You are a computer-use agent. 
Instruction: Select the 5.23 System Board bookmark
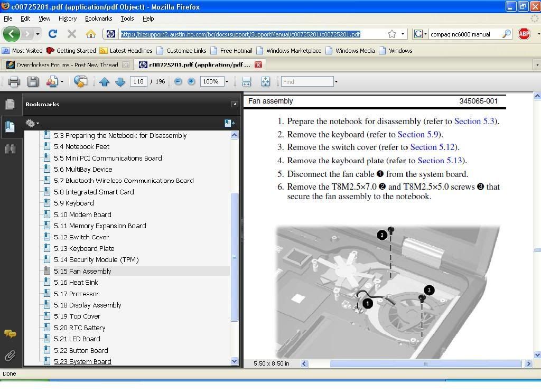tap(82, 361)
